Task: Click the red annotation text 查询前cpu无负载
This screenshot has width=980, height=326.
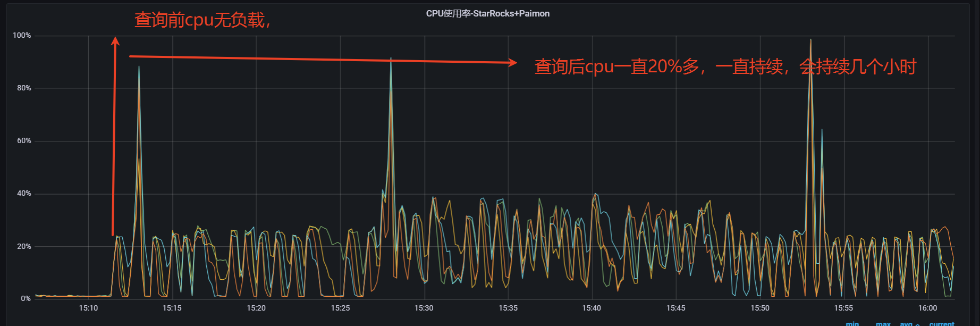Action: coord(202,20)
